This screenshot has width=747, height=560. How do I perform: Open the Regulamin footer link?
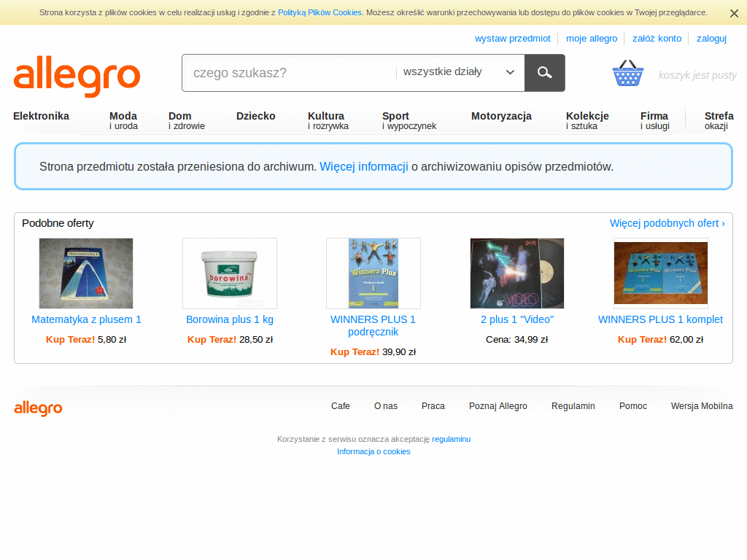pos(573,406)
